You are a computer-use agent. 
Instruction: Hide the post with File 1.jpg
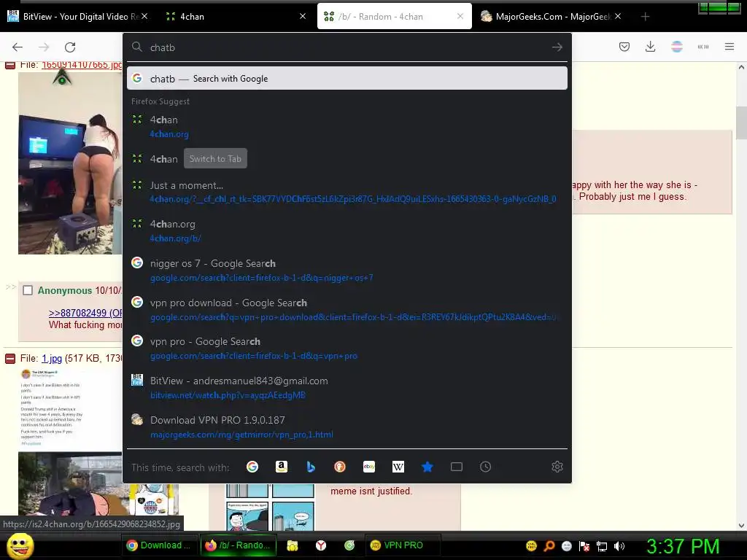pyautogui.click(x=10, y=359)
